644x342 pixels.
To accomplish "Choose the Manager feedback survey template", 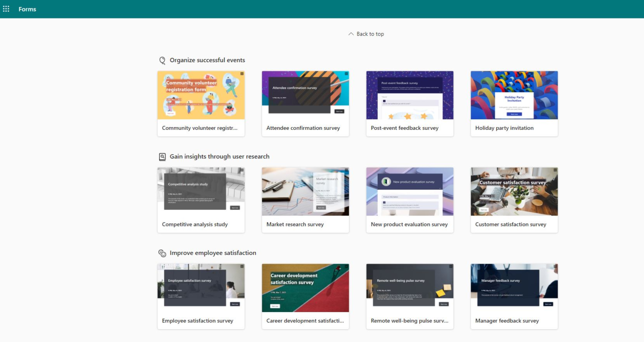I will pos(514,288).
